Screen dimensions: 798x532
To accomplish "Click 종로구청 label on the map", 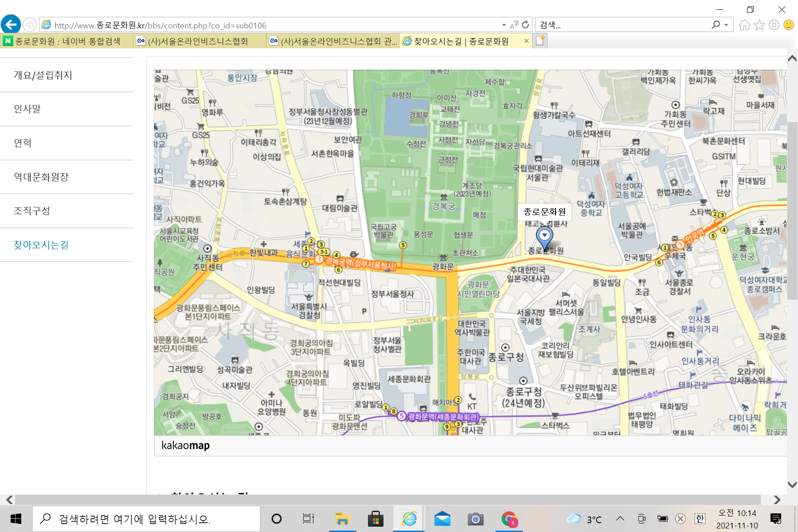I will pyautogui.click(x=506, y=357).
